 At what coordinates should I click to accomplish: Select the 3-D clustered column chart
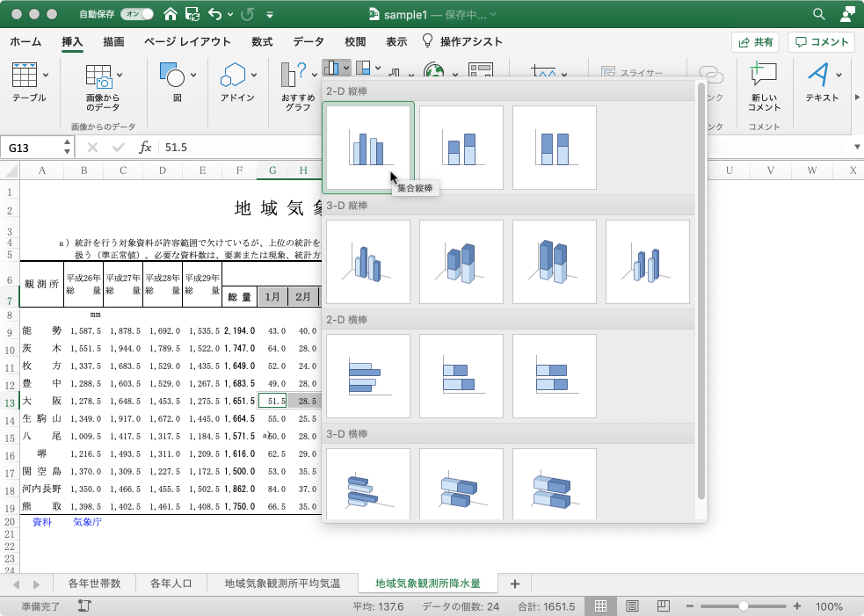368,262
